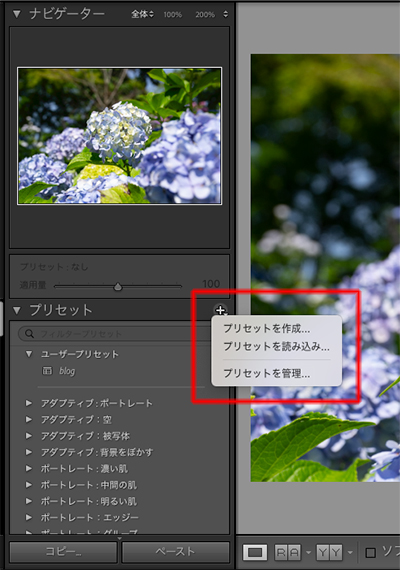The width and height of the screenshot is (400, 570).
Task: Click the 適用量 value 100
Action: 211,284
